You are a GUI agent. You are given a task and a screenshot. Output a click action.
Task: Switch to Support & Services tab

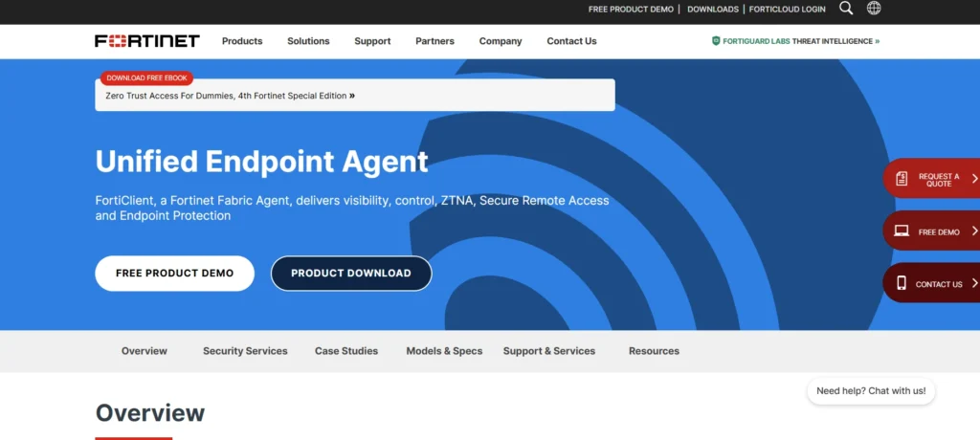[x=549, y=351]
